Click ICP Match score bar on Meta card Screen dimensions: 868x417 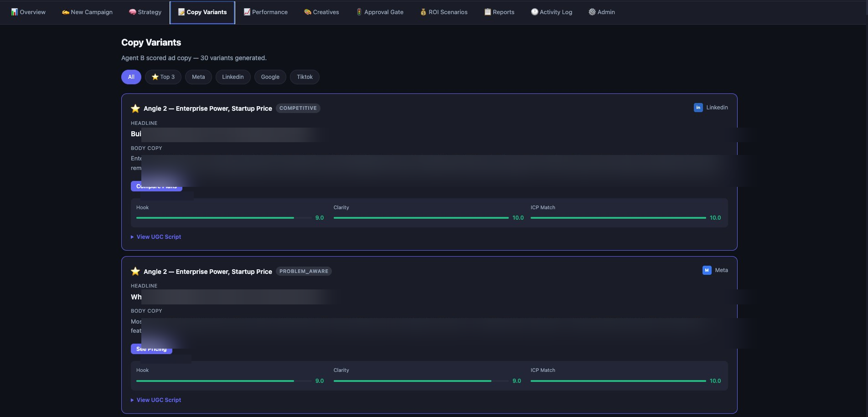point(618,381)
